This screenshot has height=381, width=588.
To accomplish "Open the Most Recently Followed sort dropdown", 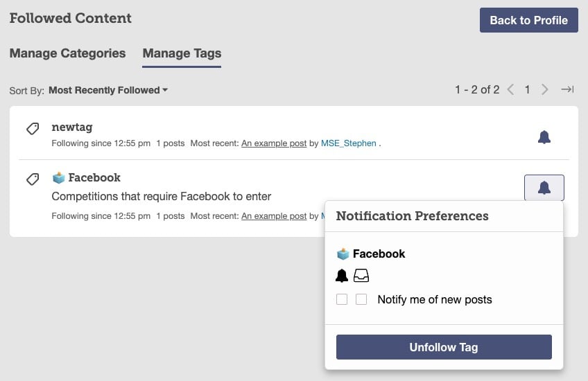I will point(108,90).
